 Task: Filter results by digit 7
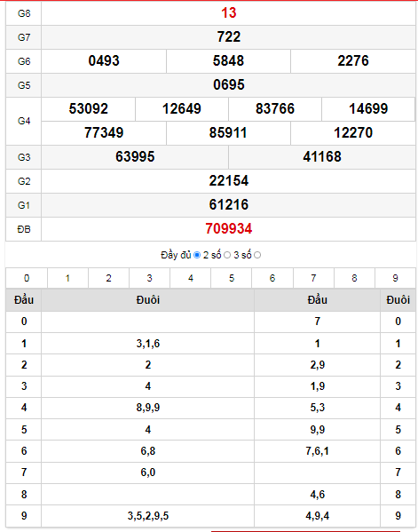(313, 278)
